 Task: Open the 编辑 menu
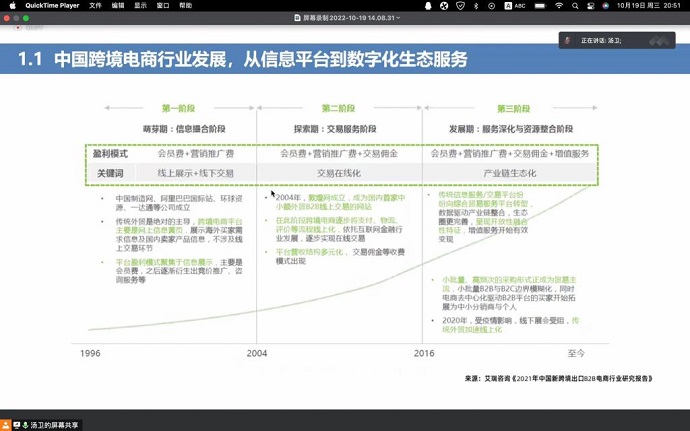118,5
